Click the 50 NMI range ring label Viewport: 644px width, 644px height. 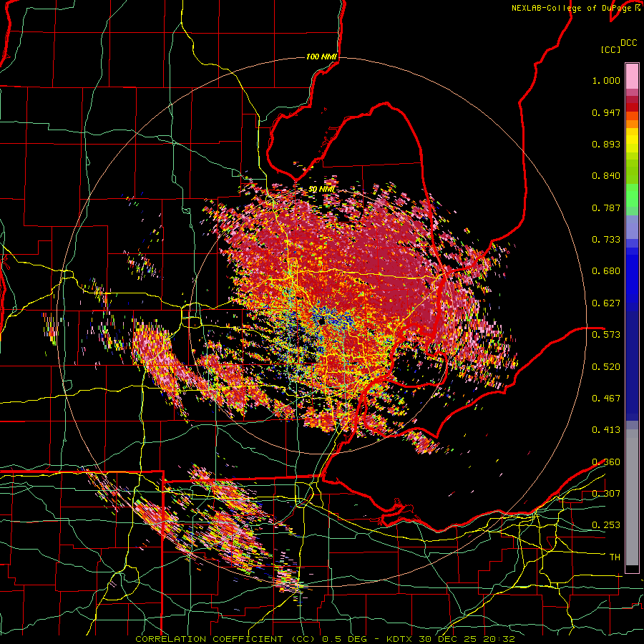[x=321, y=190]
